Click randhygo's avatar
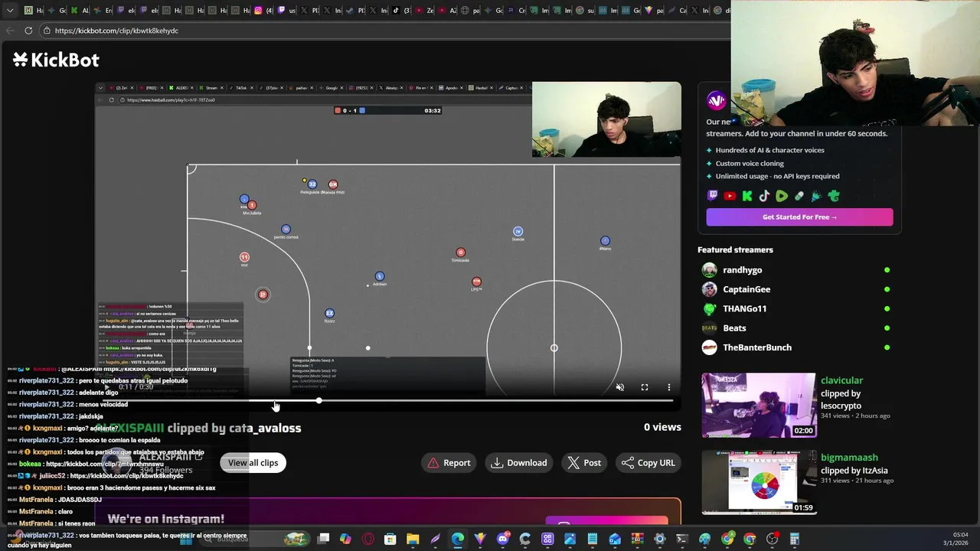 pos(710,269)
